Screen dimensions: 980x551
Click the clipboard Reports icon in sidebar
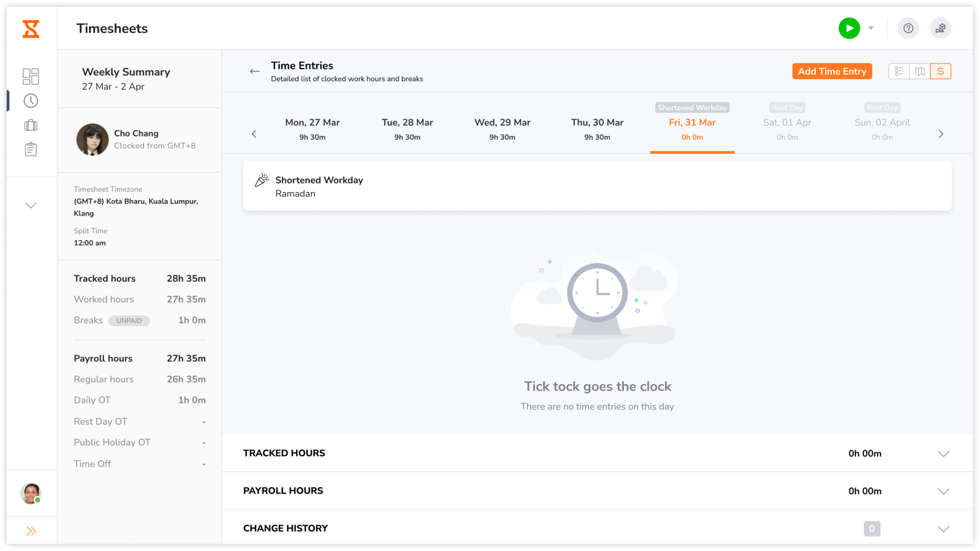click(x=31, y=149)
